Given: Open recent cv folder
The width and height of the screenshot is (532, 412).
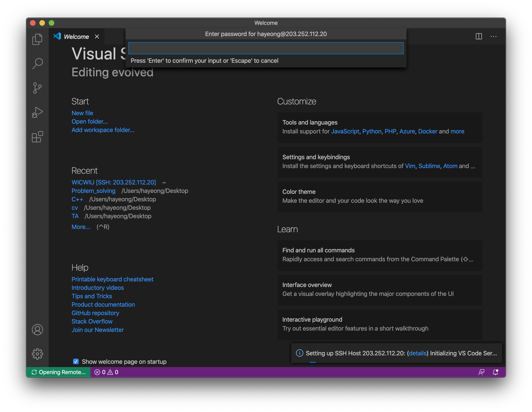Looking at the screenshot, I should 75,207.
